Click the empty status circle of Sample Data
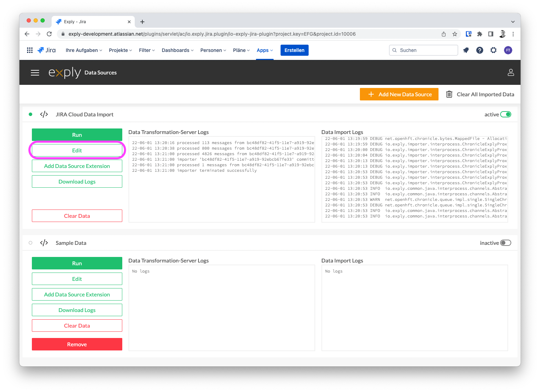 pyautogui.click(x=30, y=243)
